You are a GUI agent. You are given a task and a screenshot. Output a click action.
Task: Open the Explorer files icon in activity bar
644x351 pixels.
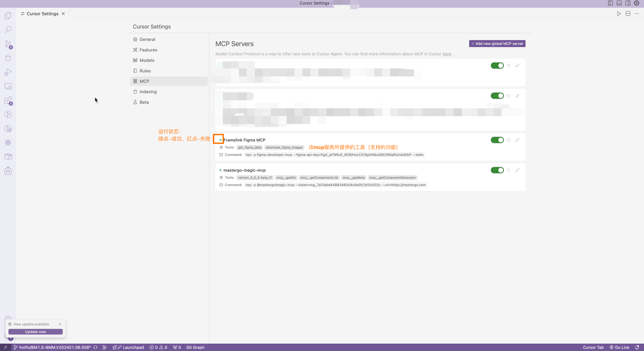click(x=8, y=15)
